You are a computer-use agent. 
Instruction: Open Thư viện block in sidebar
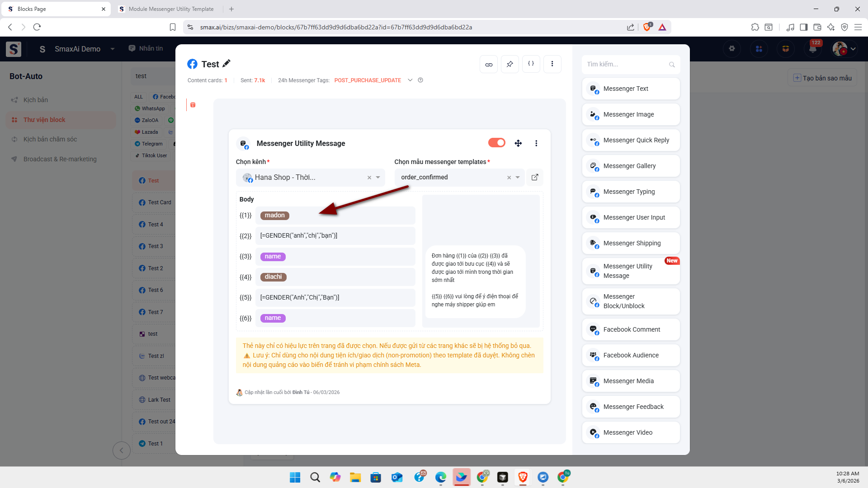tap(44, 120)
